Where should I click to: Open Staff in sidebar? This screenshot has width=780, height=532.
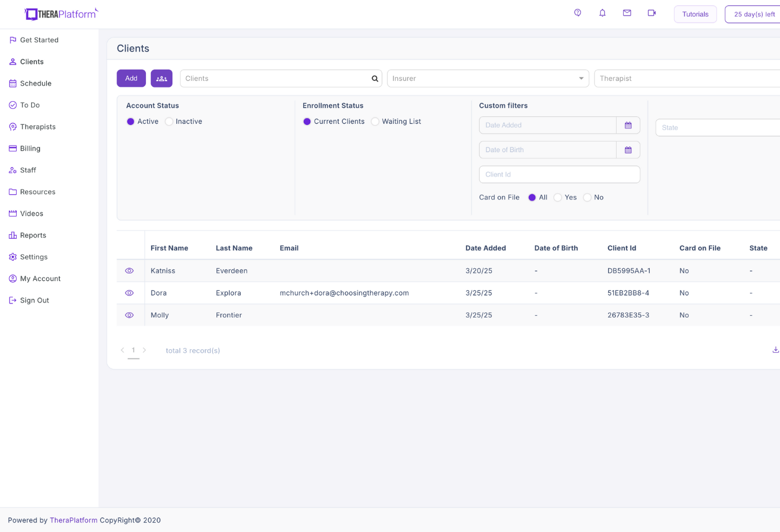[23, 170]
